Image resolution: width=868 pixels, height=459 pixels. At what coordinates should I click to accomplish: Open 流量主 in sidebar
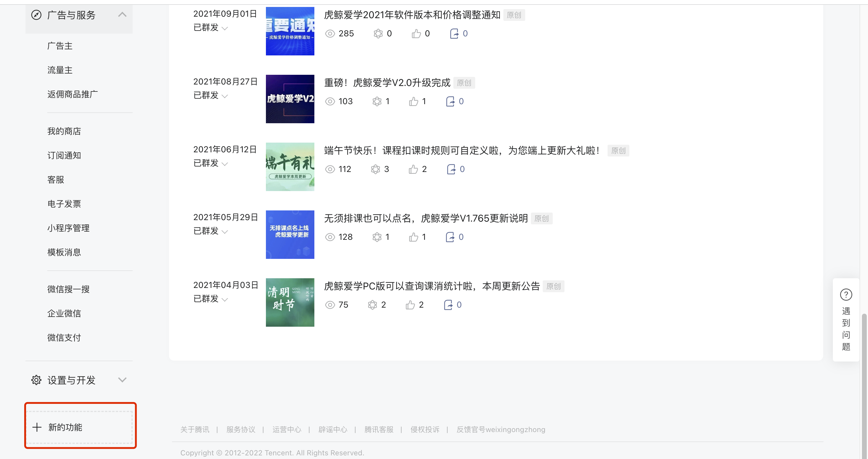(x=60, y=70)
